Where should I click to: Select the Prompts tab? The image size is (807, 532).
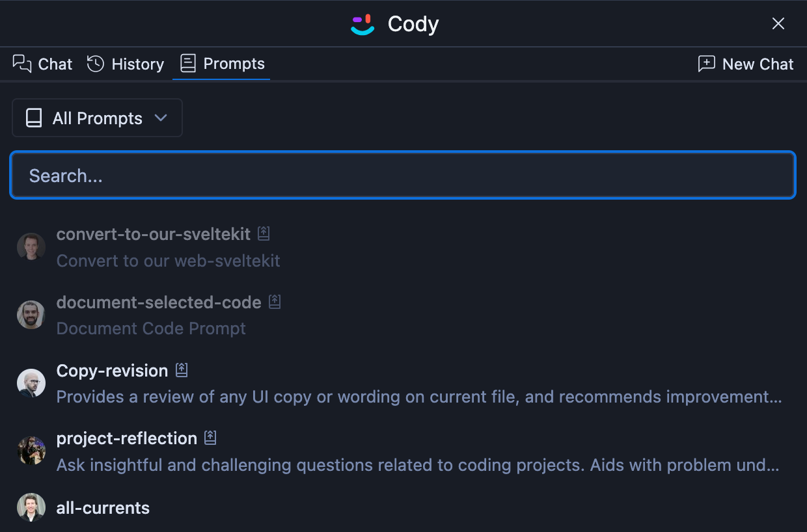tap(222, 64)
